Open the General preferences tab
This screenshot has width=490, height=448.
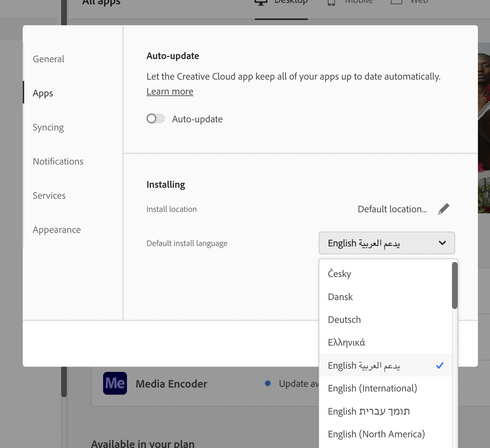click(48, 59)
